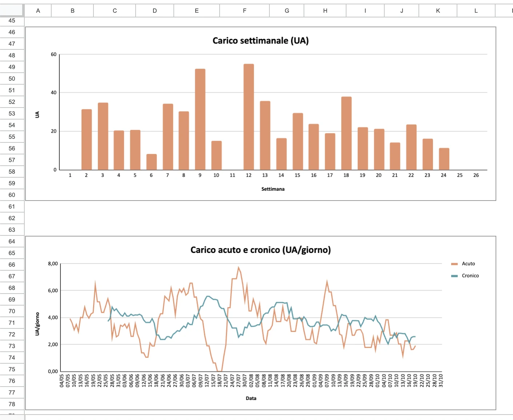Click the week 21 bar in weekly chart
The width and height of the screenshot is (513, 420).
click(x=395, y=156)
